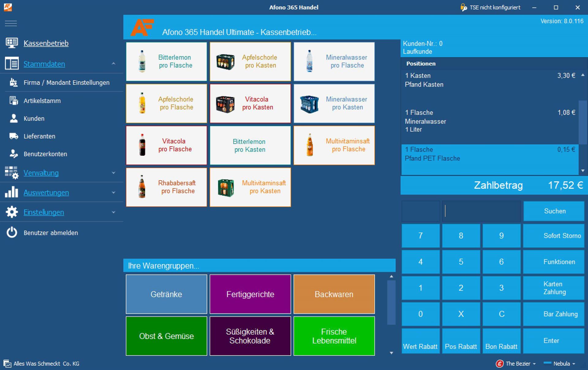Expand the Einstellungen section chevron

click(113, 212)
